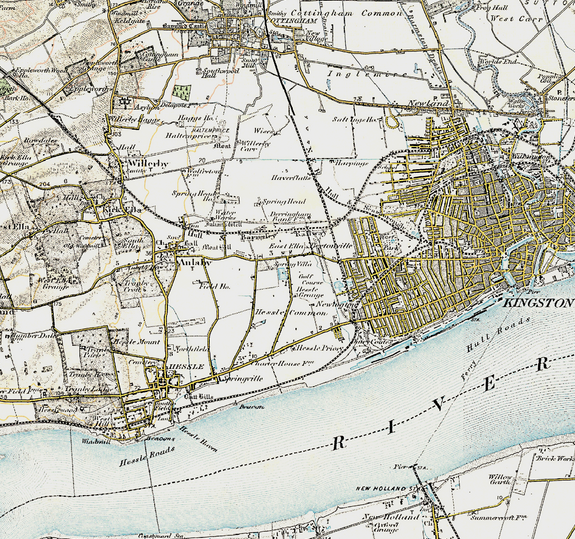This screenshot has width=575, height=539.
Task: Select the West Carr label
Action: [516, 18]
